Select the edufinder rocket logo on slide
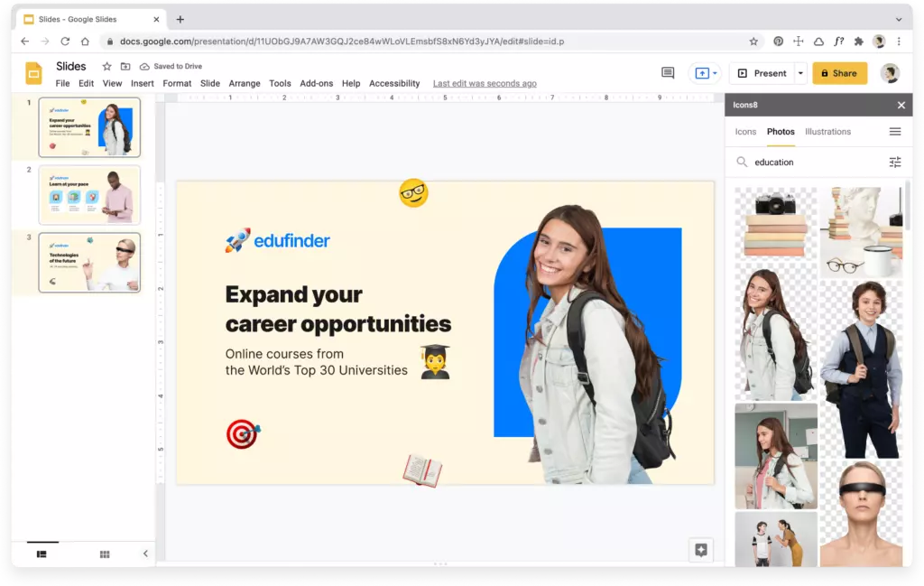This screenshot has height=586, width=924. (278, 240)
